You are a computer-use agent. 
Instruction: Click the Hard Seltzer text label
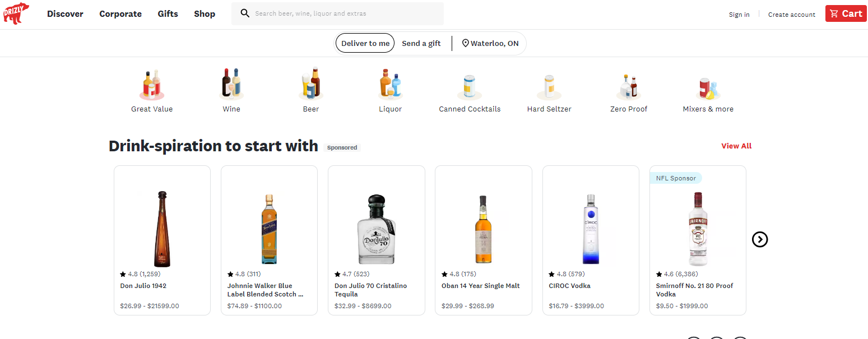[x=549, y=109]
